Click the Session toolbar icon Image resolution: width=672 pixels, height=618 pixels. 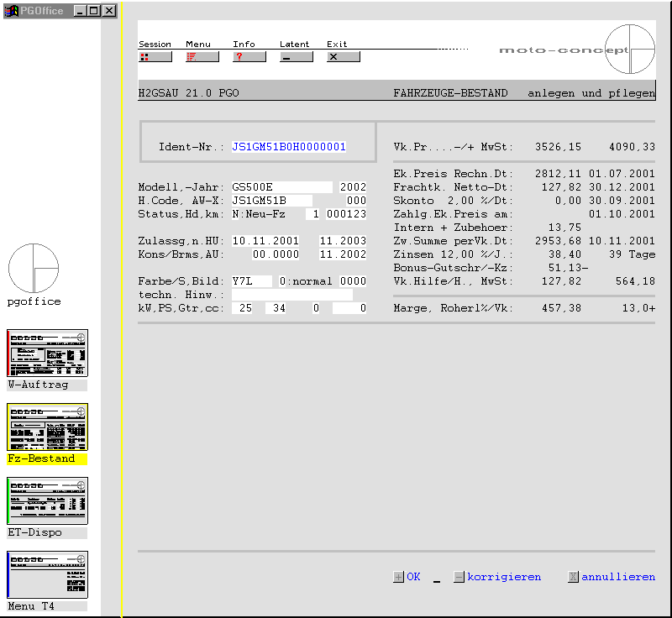click(x=155, y=57)
